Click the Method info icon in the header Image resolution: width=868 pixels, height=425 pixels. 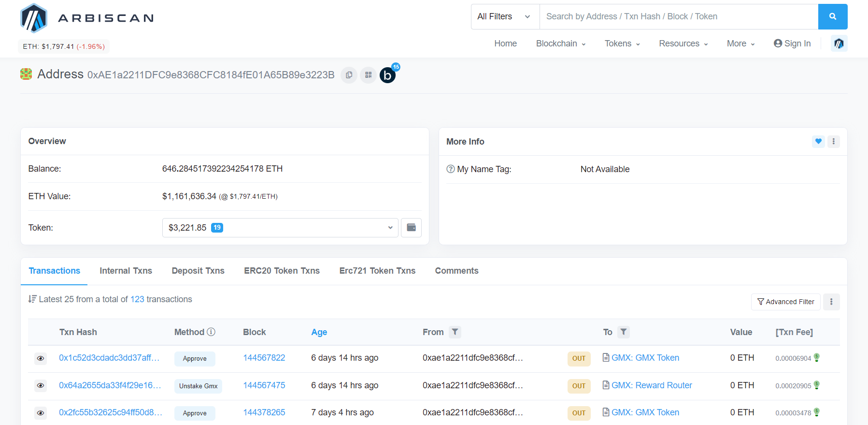pos(211,332)
